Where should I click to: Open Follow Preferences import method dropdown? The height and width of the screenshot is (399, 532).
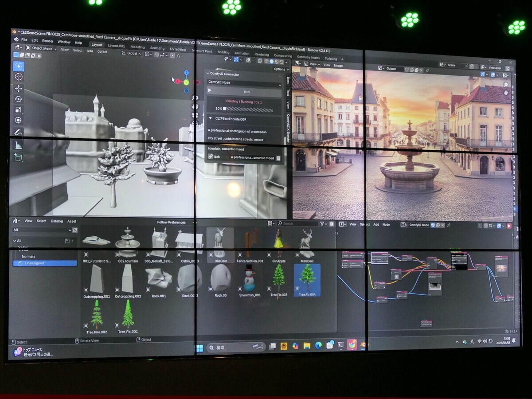176,223
